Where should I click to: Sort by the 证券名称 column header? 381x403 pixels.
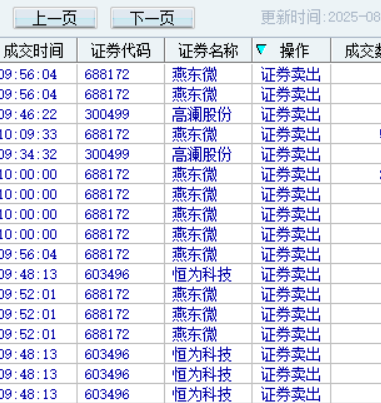[208, 51]
